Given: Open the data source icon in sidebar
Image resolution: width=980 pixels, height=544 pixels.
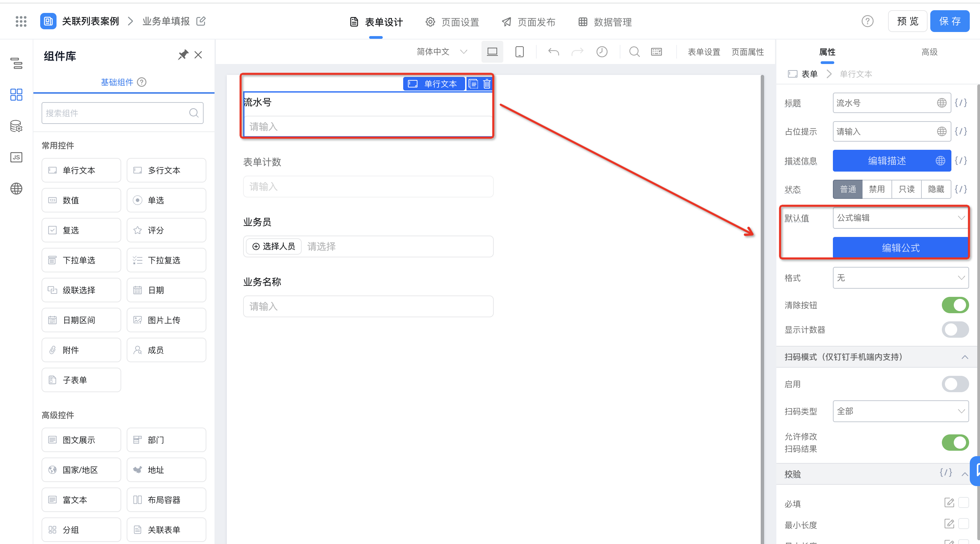Looking at the screenshot, I should point(16,126).
